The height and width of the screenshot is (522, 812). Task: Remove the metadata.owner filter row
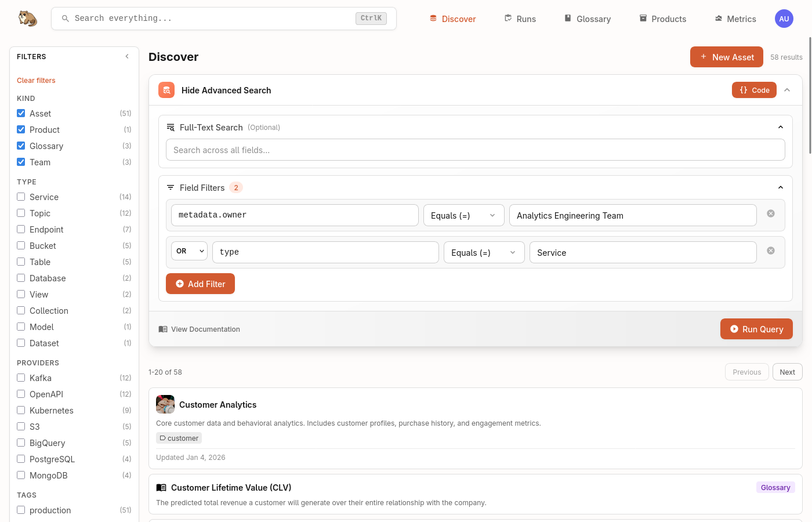770,213
